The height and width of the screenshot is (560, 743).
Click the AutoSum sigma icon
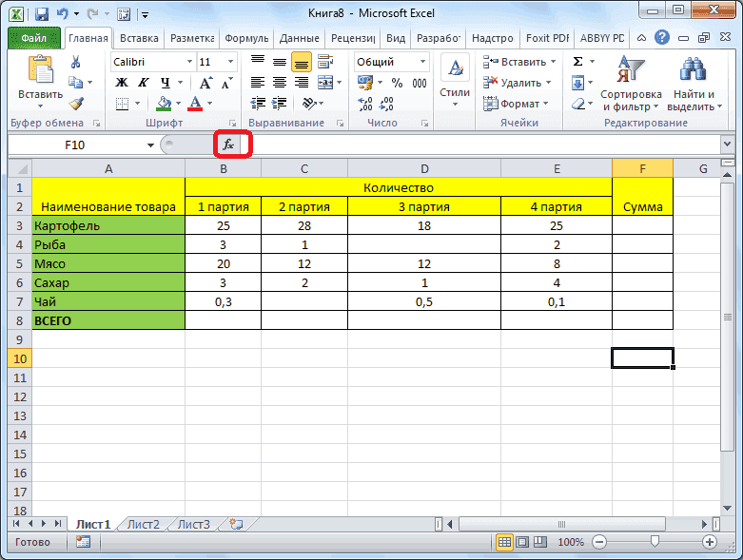[577, 62]
